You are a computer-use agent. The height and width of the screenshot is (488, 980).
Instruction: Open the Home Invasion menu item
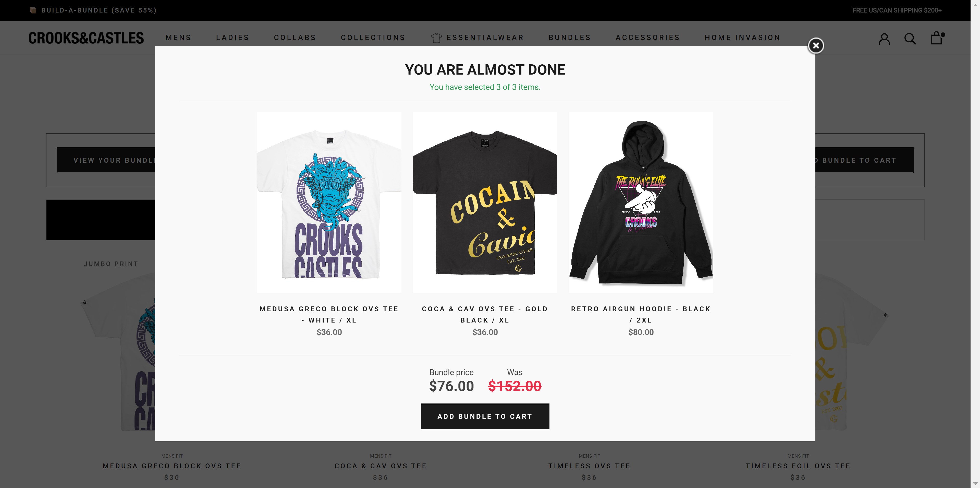pos(742,38)
